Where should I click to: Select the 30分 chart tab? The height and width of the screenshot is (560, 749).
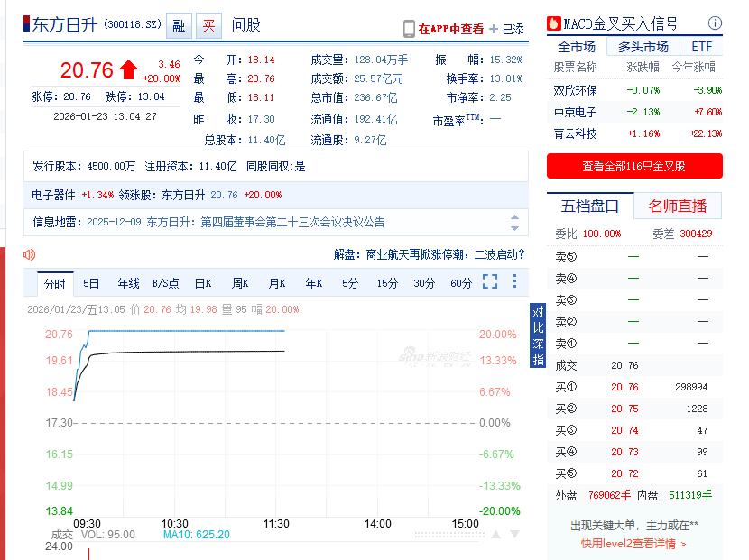(424, 283)
